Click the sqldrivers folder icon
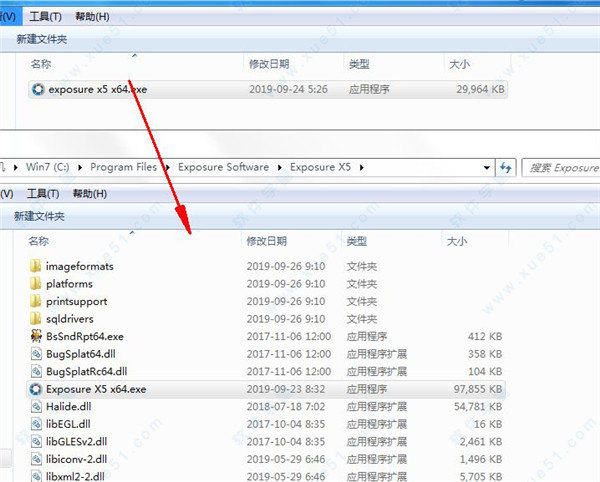Image resolution: width=600 pixels, height=482 pixels. pyautogui.click(x=36, y=319)
